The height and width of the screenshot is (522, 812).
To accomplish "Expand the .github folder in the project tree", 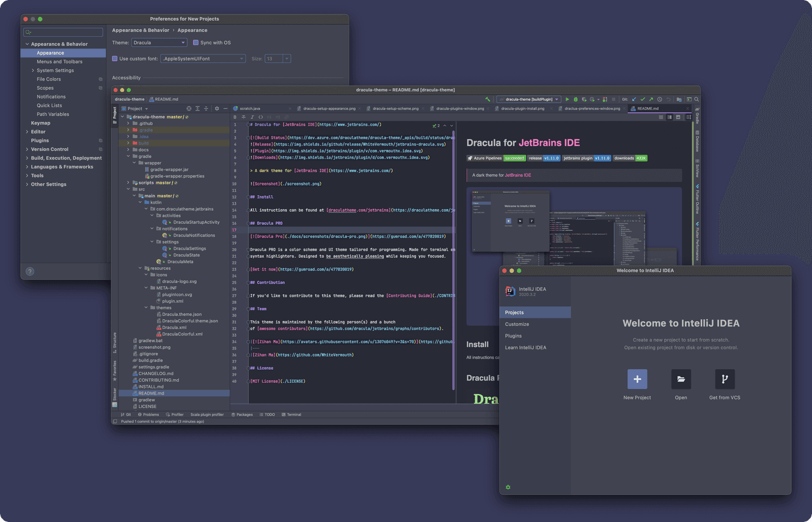I will point(127,124).
